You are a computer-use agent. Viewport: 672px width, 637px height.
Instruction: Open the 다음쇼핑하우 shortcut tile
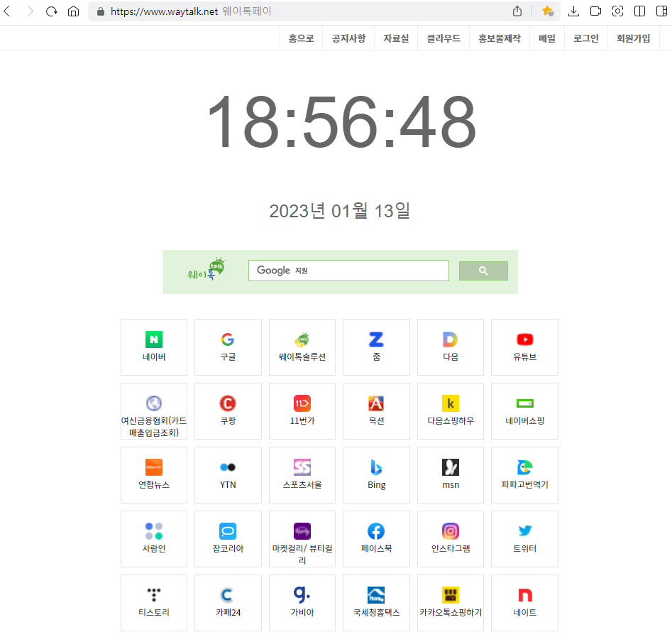pyautogui.click(x=451, y=411)
